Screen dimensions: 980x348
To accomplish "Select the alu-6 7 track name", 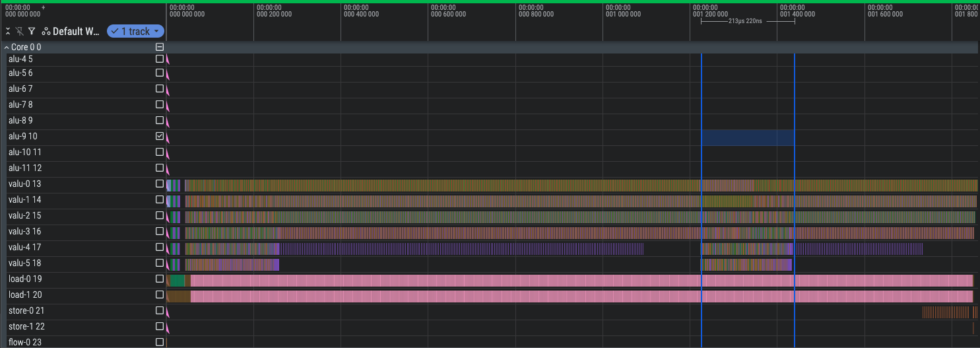I will tap(20, 88).
